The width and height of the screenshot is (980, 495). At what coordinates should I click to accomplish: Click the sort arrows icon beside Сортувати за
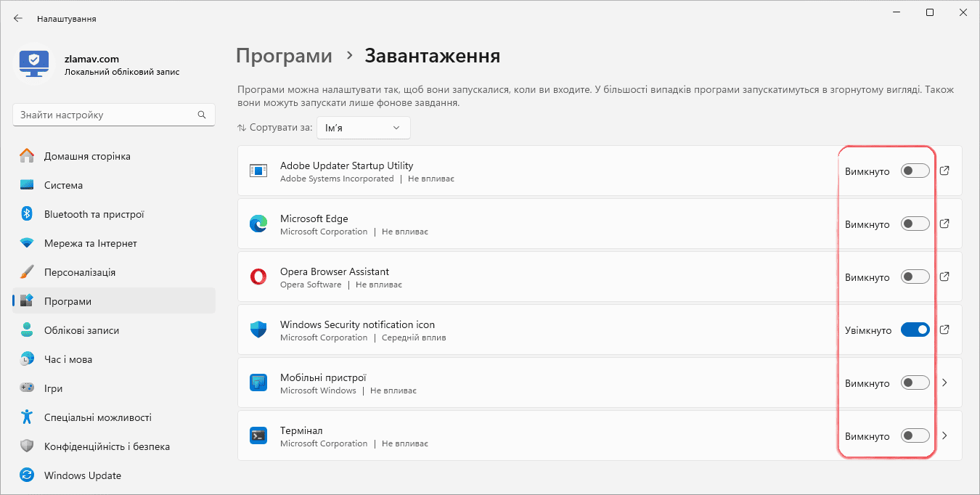(x=242, y=128)
